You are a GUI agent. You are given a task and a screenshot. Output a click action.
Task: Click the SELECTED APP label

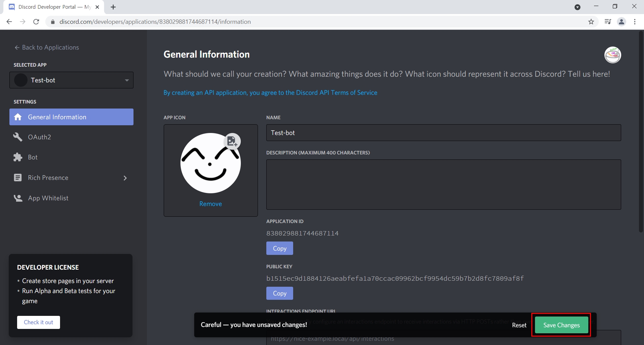pos(30,65)
